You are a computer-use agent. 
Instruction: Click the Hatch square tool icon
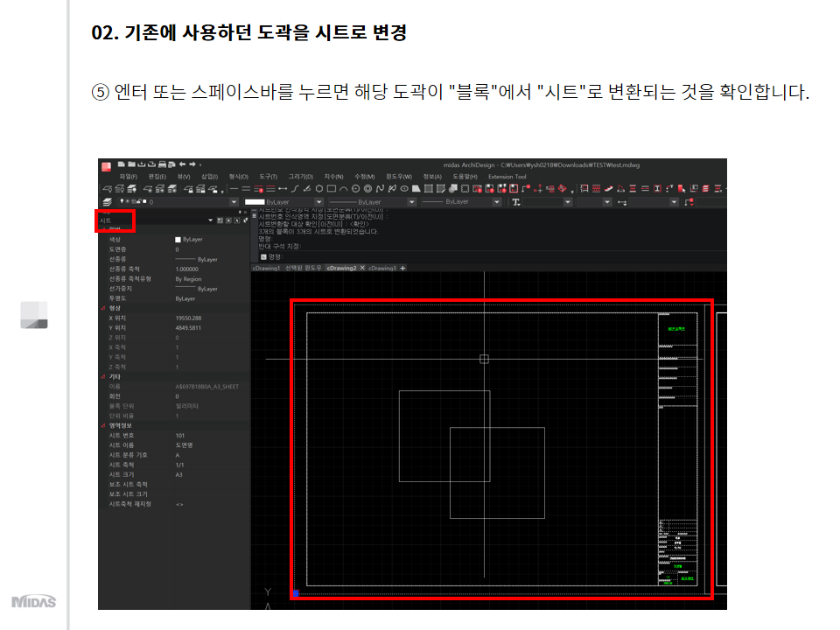pos(429,189)
